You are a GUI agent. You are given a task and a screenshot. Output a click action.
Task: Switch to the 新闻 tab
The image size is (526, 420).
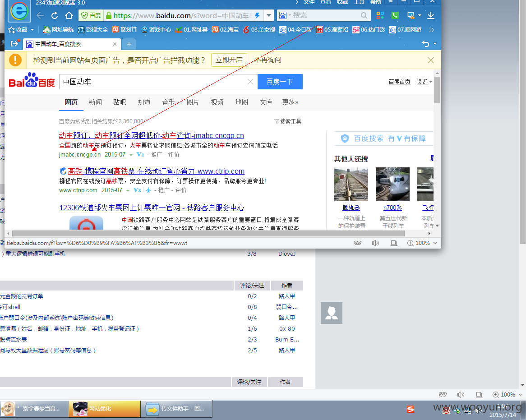point(95,102)
